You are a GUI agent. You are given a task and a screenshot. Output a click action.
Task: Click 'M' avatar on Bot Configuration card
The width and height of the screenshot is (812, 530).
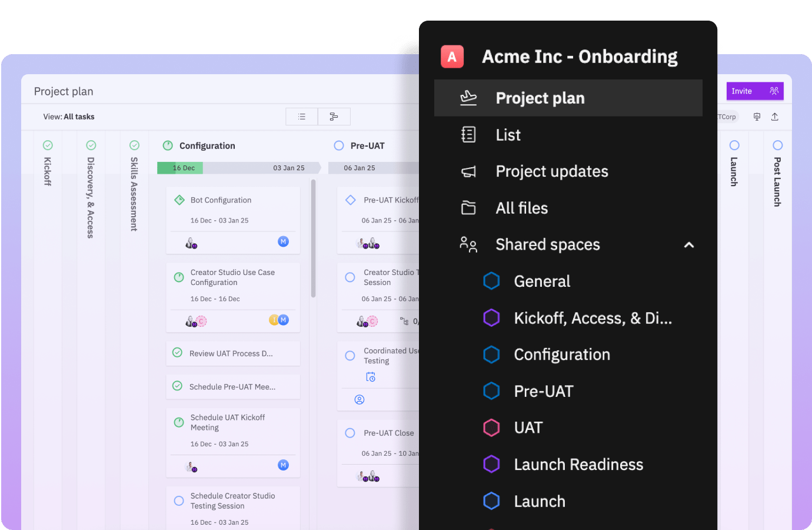click(283, 241)
